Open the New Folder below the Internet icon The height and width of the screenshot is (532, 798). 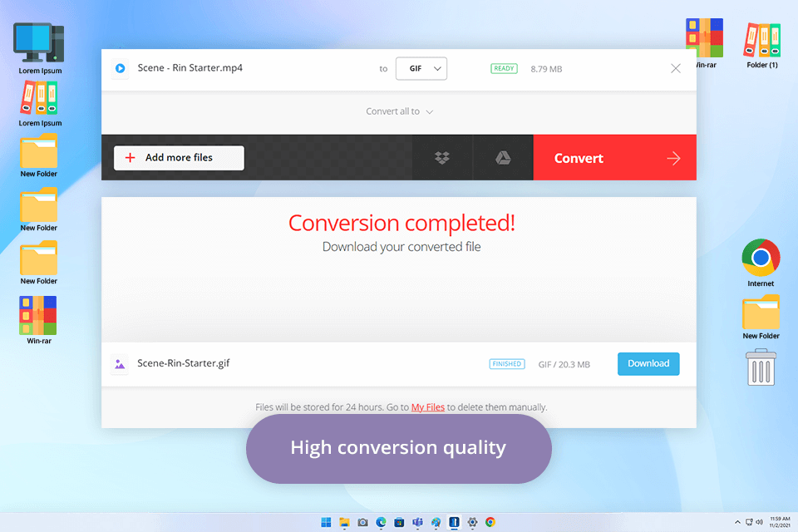pyautogui.click(x=761, y=317)
